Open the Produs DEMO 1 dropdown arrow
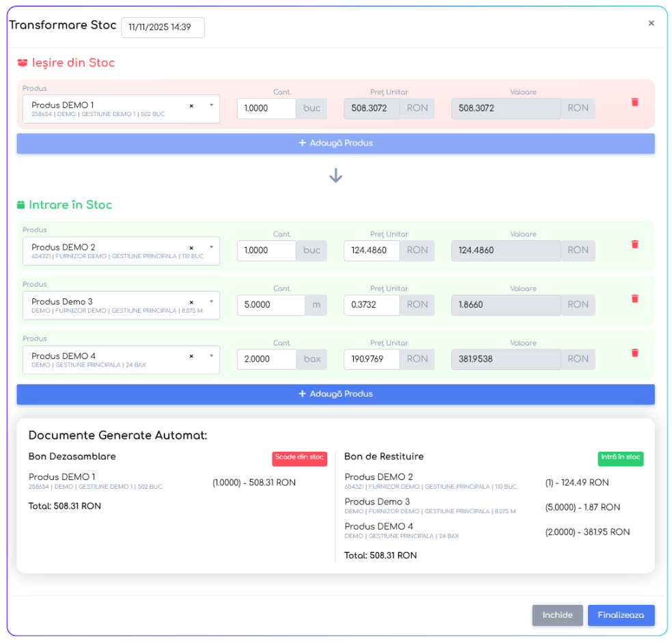The height and width of the screenshot is (641, 672). (211, 105)
